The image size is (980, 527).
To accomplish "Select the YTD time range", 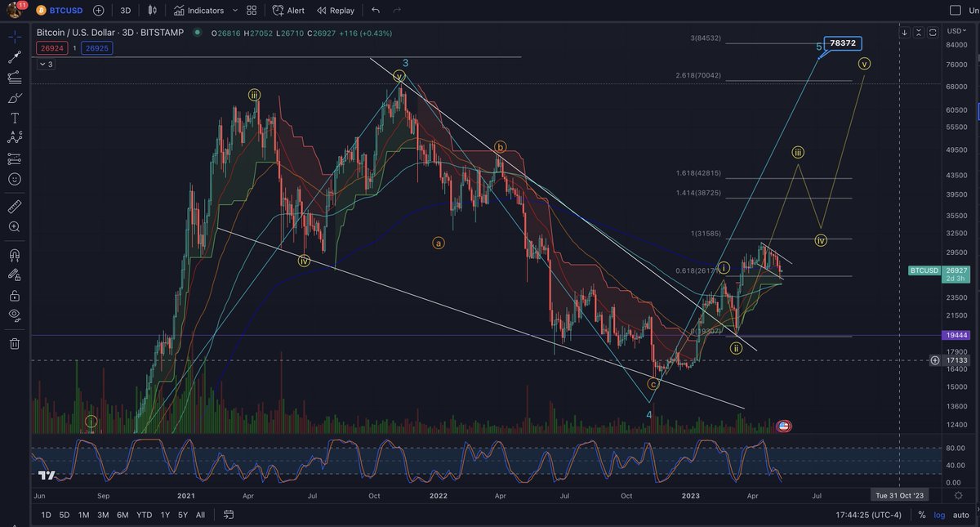I will pyautogui.click(x=144, y=515).
